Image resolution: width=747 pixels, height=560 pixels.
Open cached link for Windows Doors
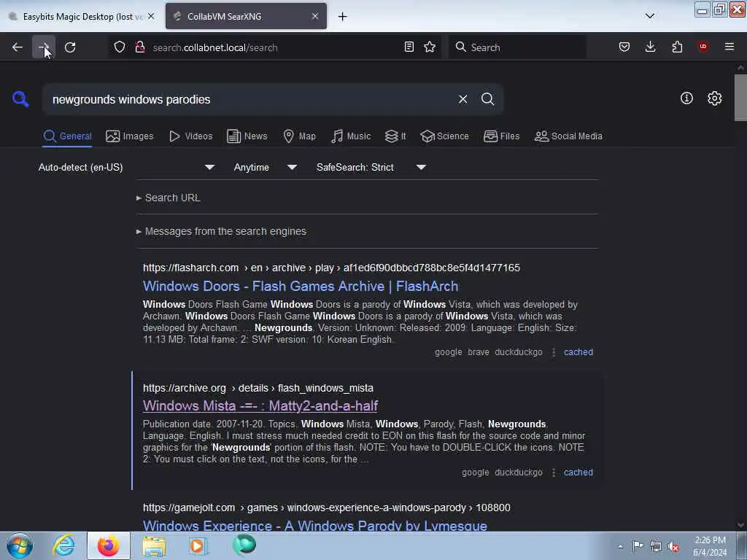(x=578, y=352)
